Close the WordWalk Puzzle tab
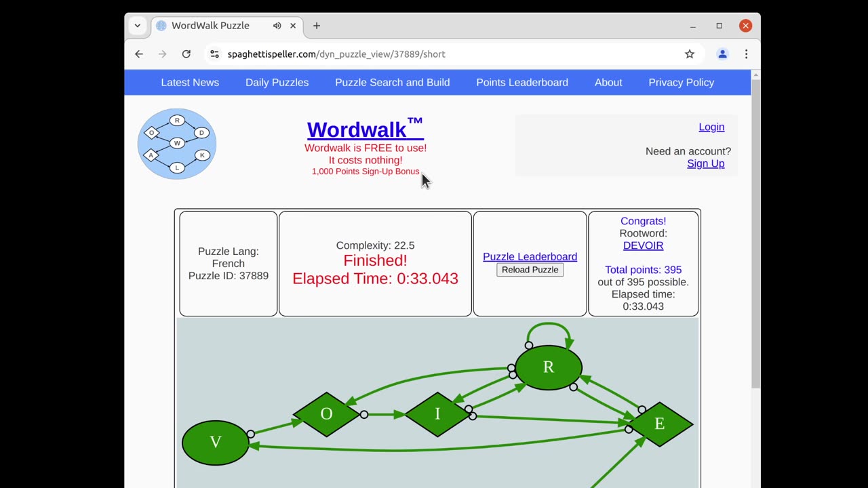This screenshot has height=488, width=868. [293, 26]
